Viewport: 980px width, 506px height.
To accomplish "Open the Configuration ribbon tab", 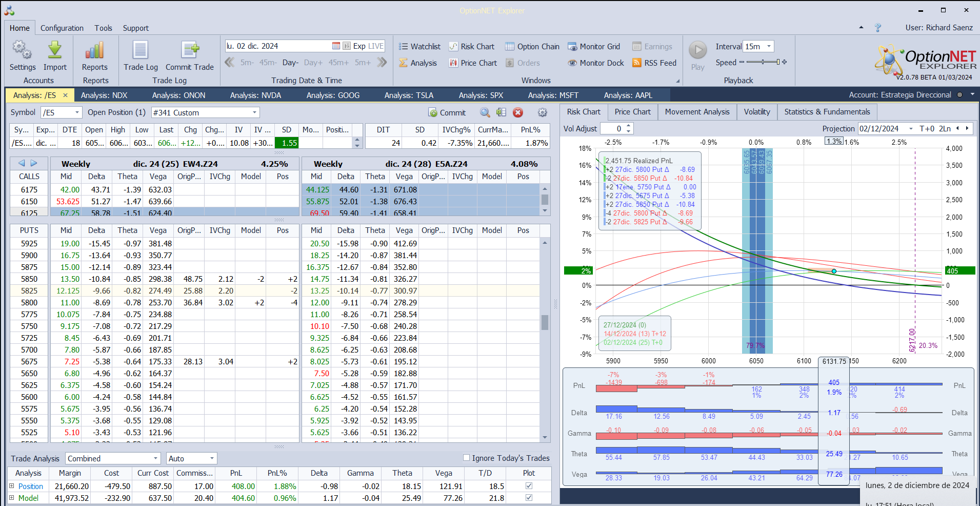I will pos(62,28).
